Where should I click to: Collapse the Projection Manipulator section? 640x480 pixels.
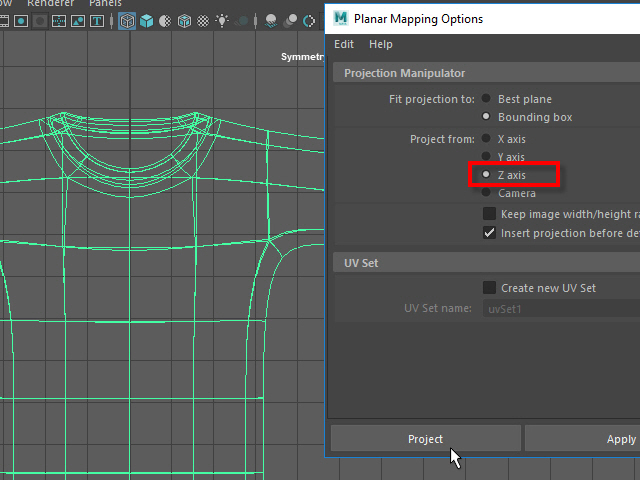click(x=404, y=73)
